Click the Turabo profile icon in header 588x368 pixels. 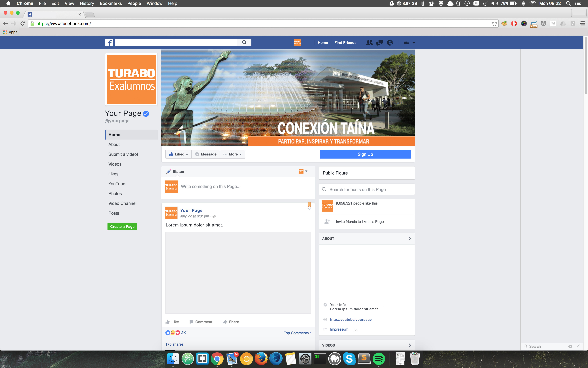click(x=297, y=43)
